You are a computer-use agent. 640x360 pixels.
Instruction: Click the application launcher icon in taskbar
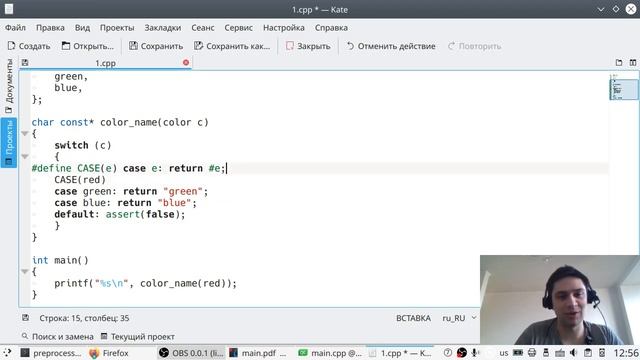[7, 353]
